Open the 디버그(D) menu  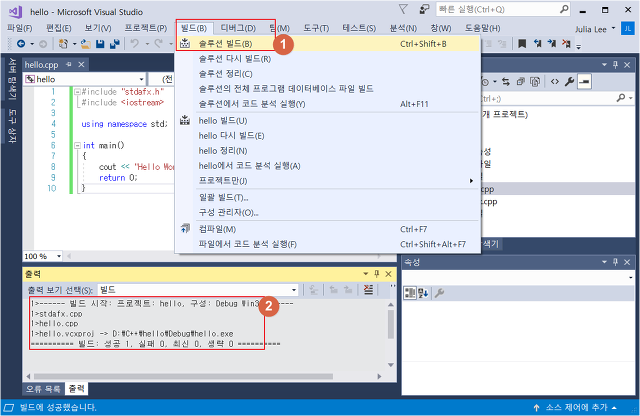coord(238,28)
